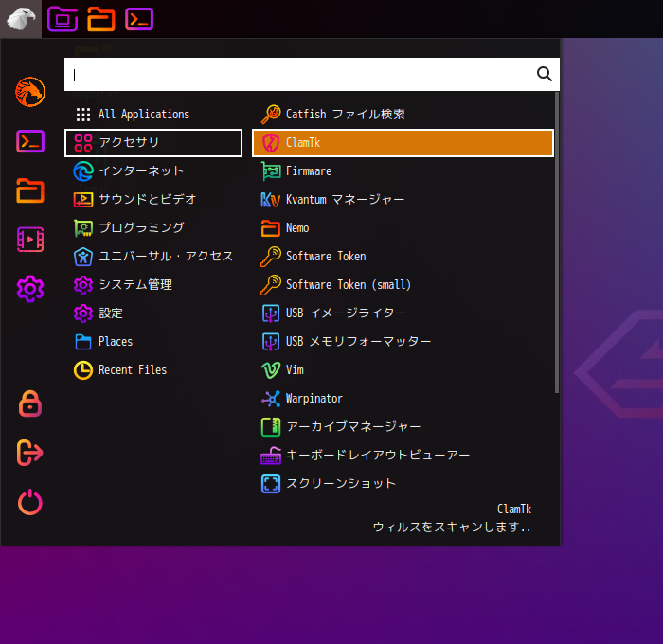Image resolution: width=663 pixels, height=644 pixels.
Task: Select the アクセサリ category
Action: tap(153, 143)
